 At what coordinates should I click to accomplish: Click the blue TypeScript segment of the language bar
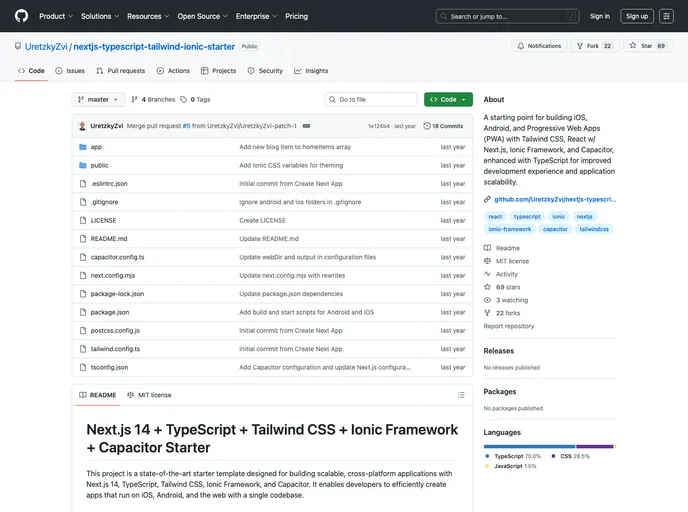(x=529, y=446)
